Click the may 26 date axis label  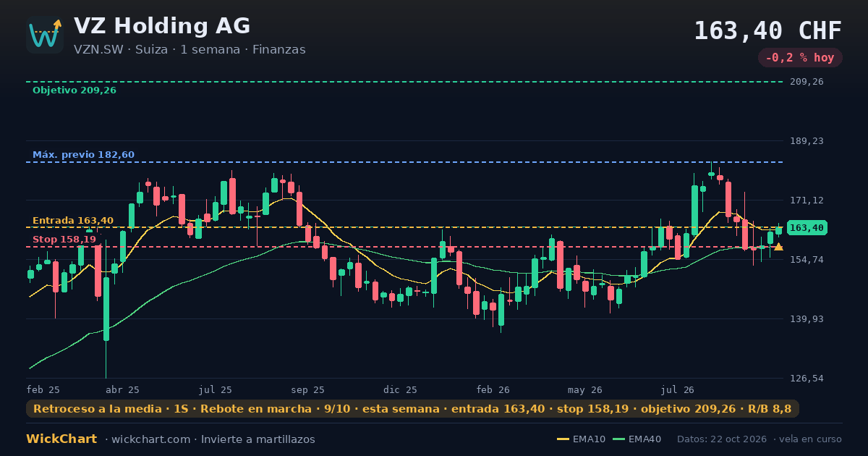coord(585,389)
